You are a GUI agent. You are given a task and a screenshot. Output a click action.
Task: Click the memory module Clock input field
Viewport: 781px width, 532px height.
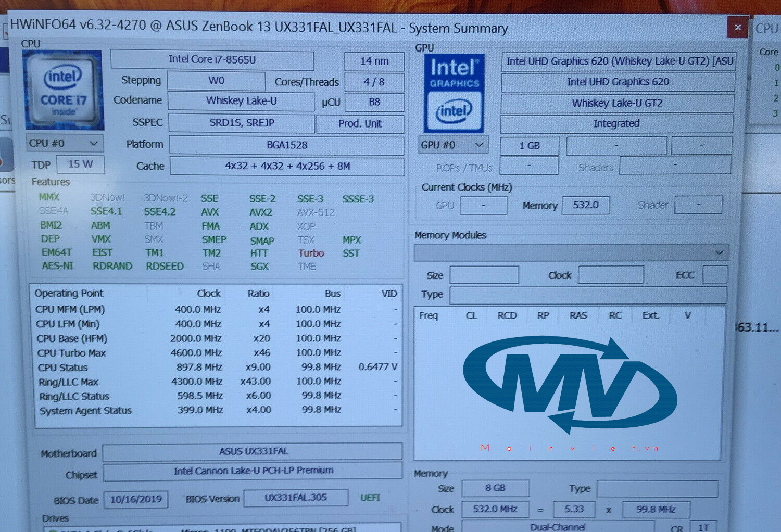point(610,274)
